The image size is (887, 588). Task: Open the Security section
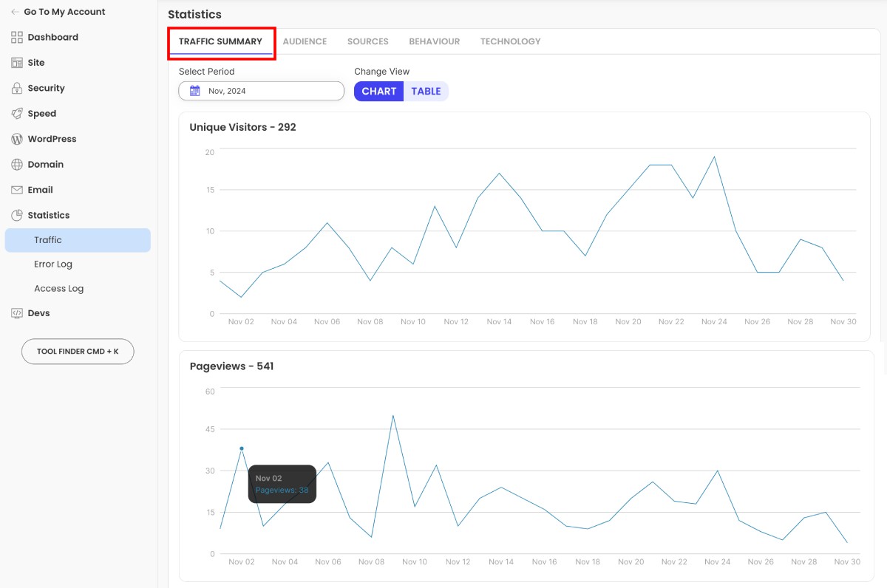(x=47, y=88)
